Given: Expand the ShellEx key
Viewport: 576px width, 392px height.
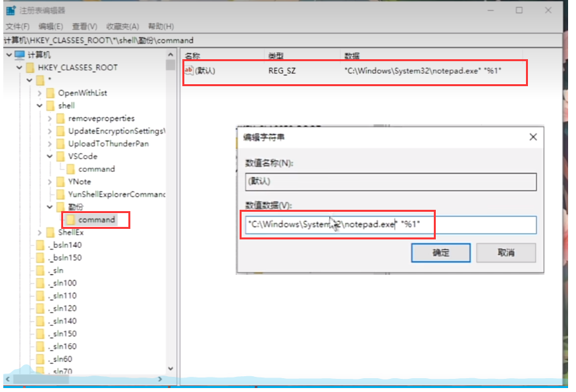Looking at the screenshot, I should pos(39,233).
